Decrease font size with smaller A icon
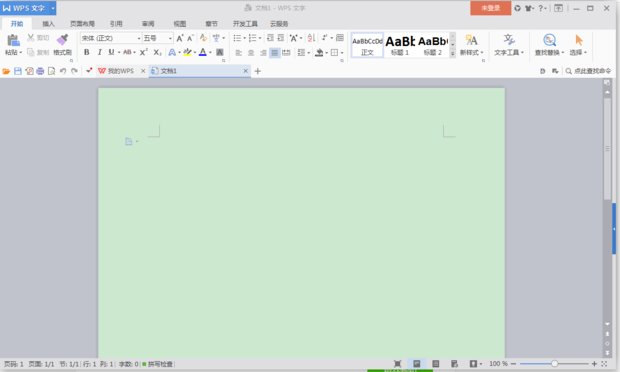The image size is (620, 372). coord(190,38)
